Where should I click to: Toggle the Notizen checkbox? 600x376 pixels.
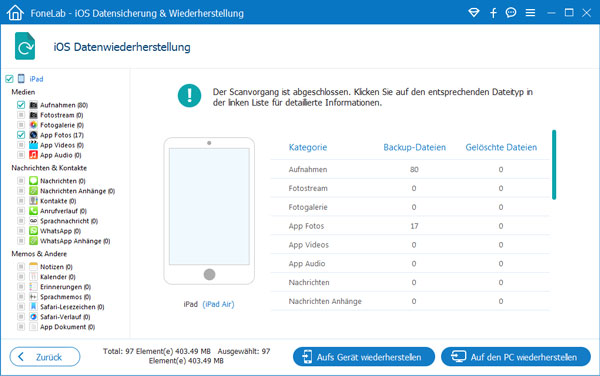tap(21, 267)
